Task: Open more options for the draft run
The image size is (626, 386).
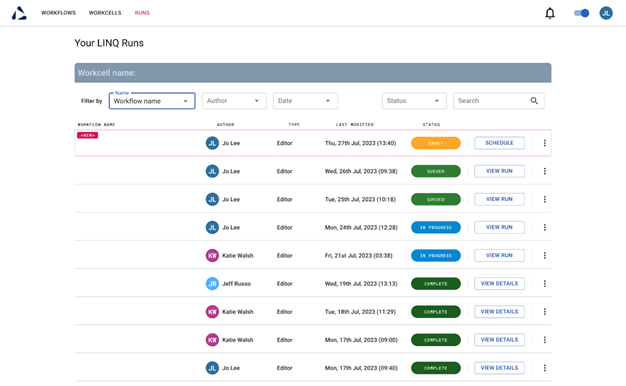Action: click(x=545, y=143)
